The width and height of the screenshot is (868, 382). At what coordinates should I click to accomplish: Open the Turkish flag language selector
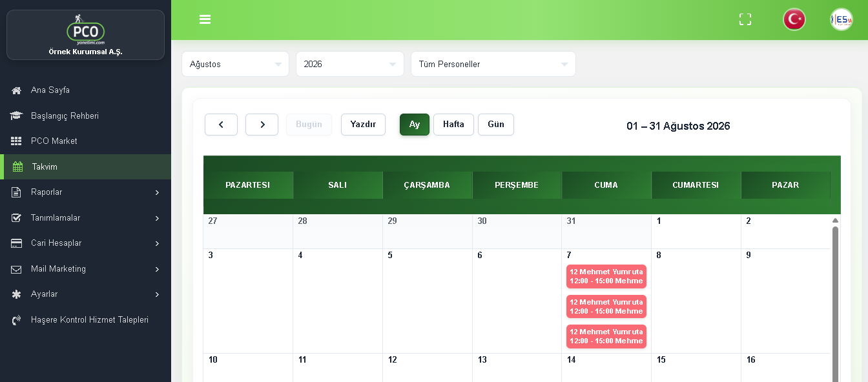[794, 19]
